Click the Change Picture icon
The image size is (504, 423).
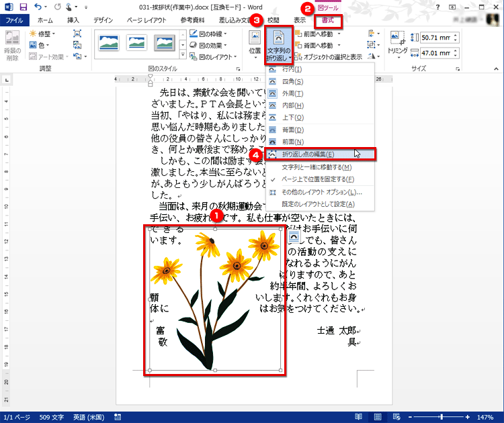coord(77,45)
